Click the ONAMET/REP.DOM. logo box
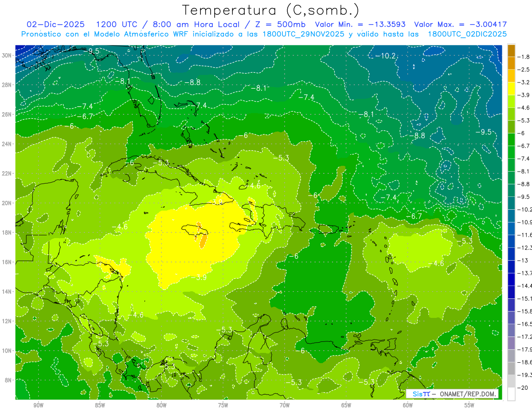 pos(452,394)
